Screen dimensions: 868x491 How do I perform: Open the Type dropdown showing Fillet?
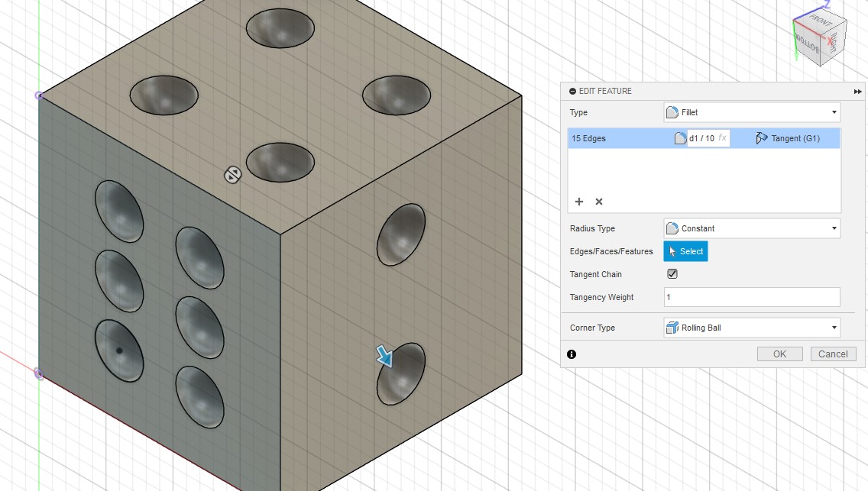click(x=751, y=112)
